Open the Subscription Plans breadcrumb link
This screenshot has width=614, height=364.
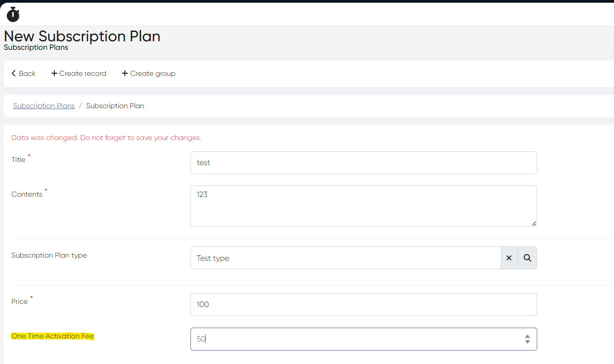pos(44,106)
